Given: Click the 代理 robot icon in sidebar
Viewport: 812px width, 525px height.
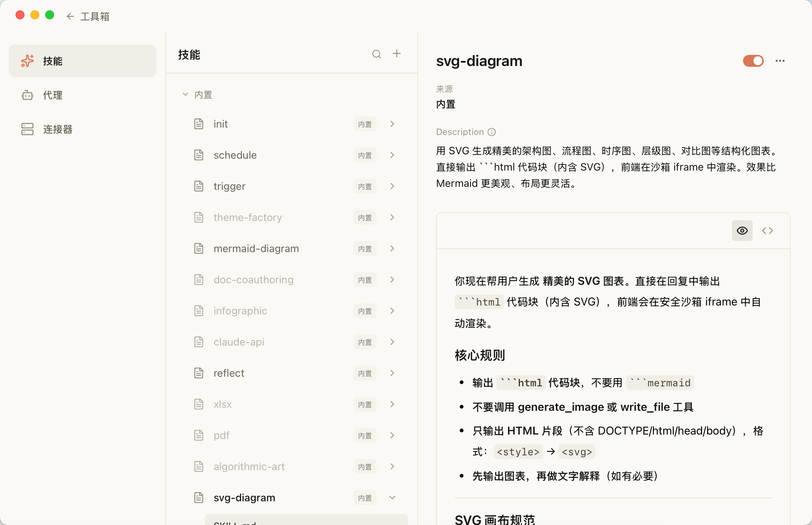Looking at the screenshot, I should pos(27,95).
